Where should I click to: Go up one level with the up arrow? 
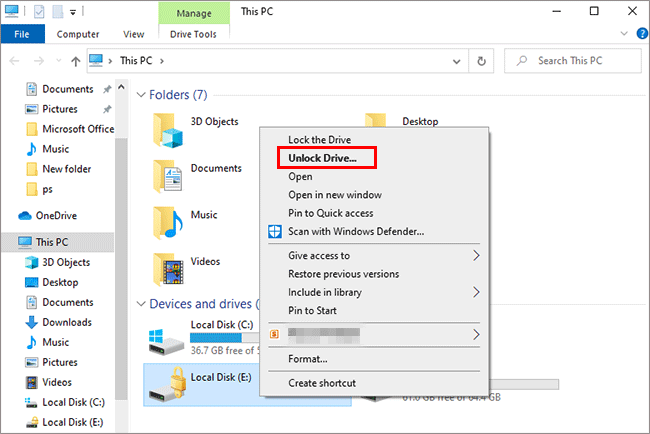(75, 61)
